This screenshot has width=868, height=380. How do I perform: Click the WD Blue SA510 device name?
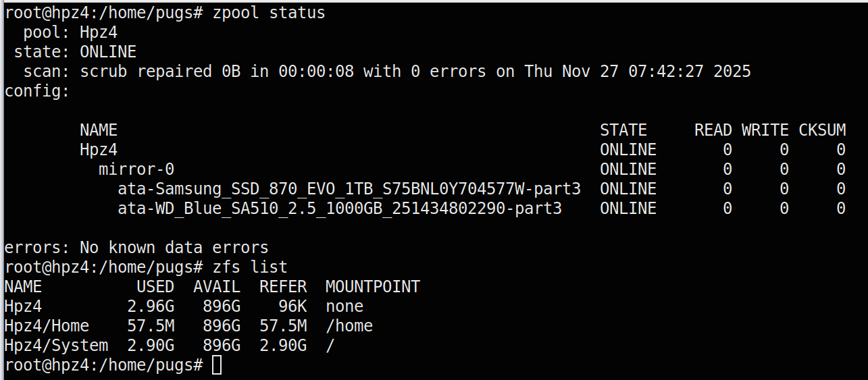click(x=340, y=209)
